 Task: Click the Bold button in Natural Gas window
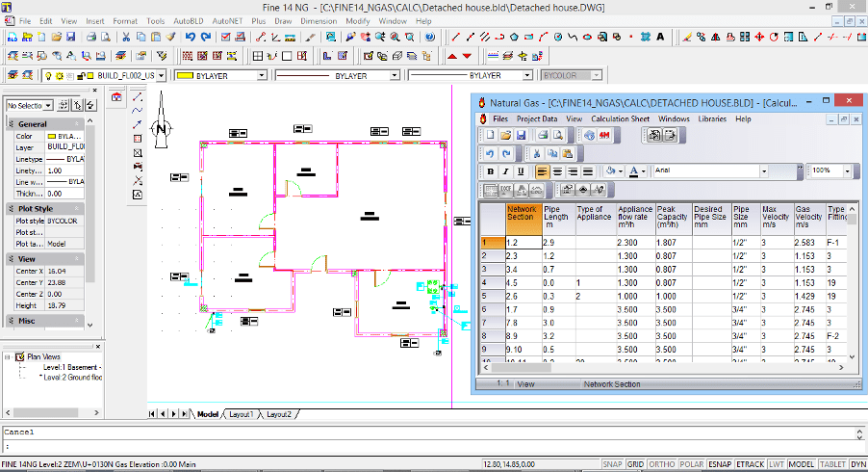point(491,171)
